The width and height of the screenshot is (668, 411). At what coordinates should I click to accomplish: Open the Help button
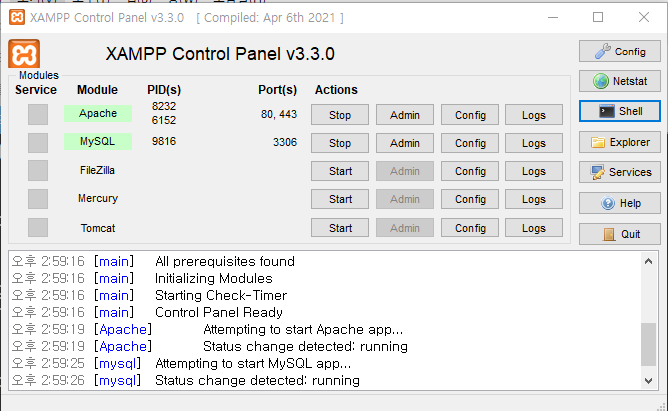(619, 203)
